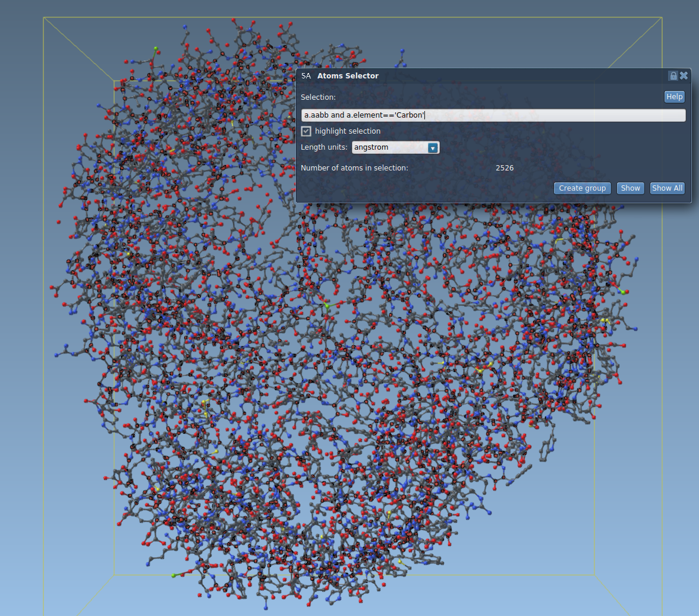Toggle the highlight selection checkbox

point(307,131)
